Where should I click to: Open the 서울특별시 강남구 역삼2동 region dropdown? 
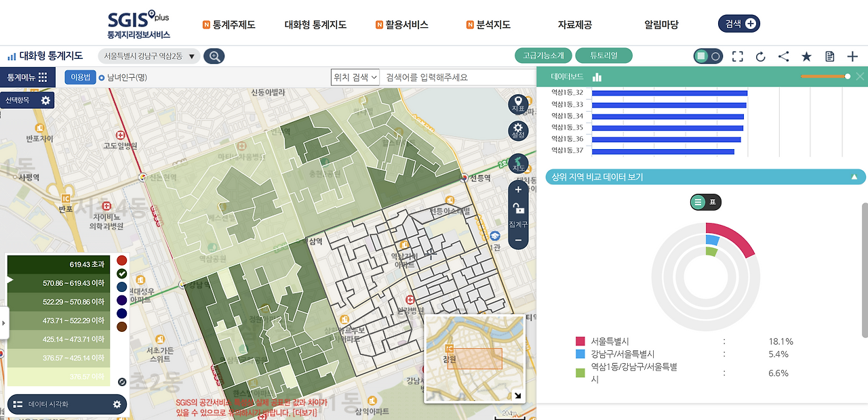[149, 56]
